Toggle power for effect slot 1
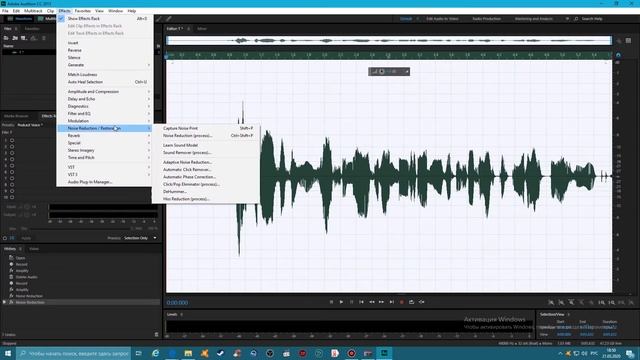The height and width of the screenshot is (360, 640). point(12,140)
